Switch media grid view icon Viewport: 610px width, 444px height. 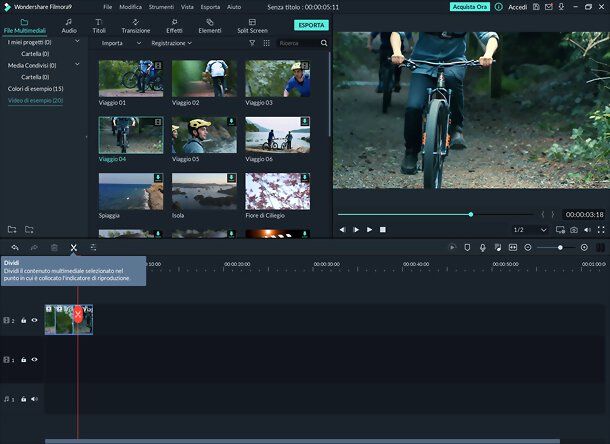(266, 43)
